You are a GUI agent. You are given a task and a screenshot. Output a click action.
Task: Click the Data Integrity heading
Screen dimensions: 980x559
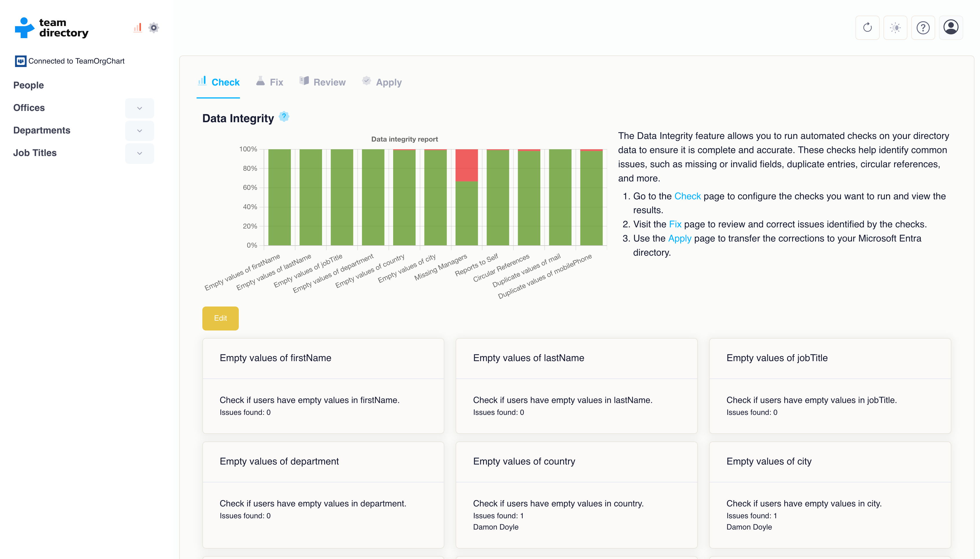pyautogui.click(x=238, y=118)
